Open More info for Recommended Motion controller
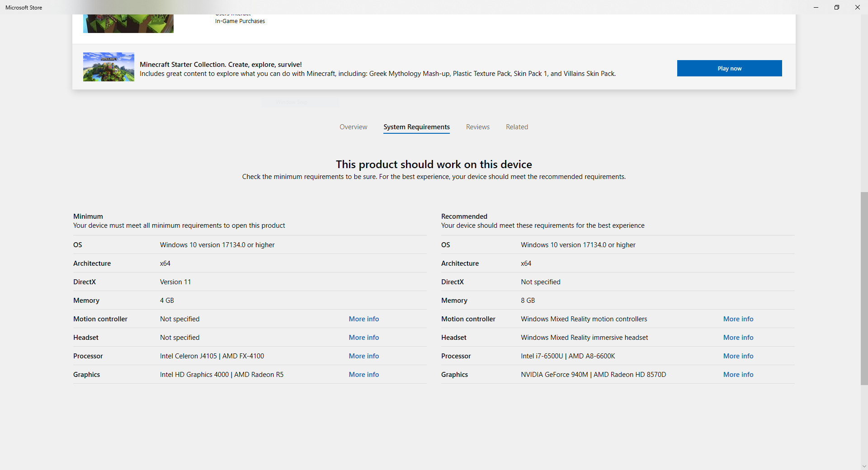 click(x=738, y=319)
